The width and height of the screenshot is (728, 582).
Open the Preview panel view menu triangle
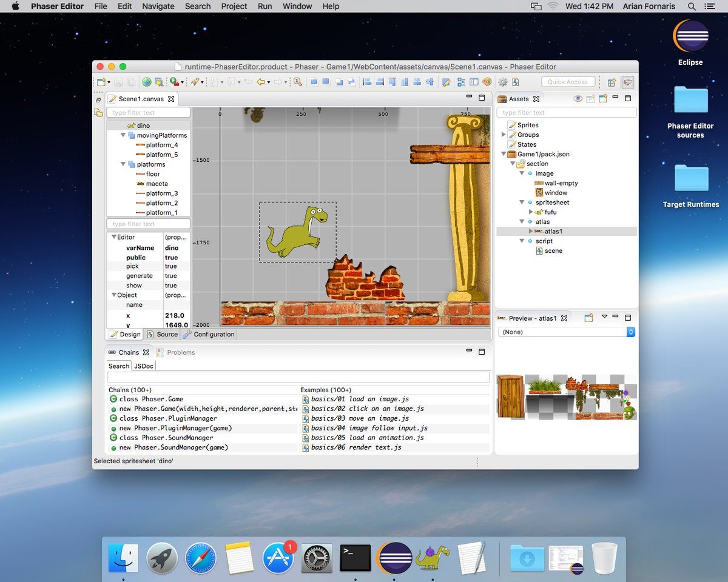tap(604, 317)
